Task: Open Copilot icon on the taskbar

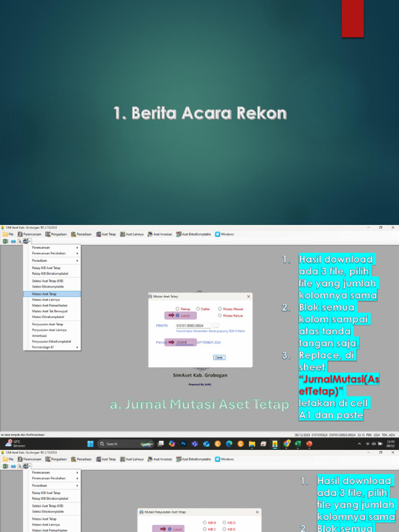Action: click(172, 444)
